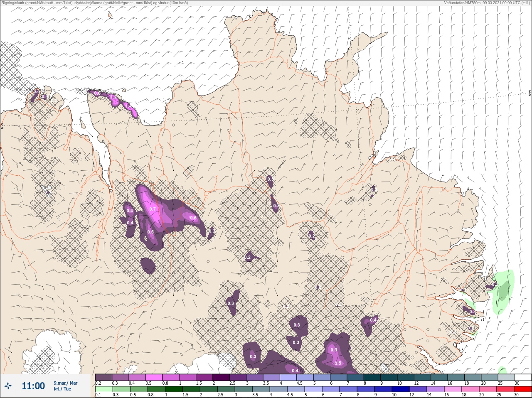Click the '20' value in upper legend
This screenshot has width=532, height=398.
pyautogui.click(x=483, y=383)
